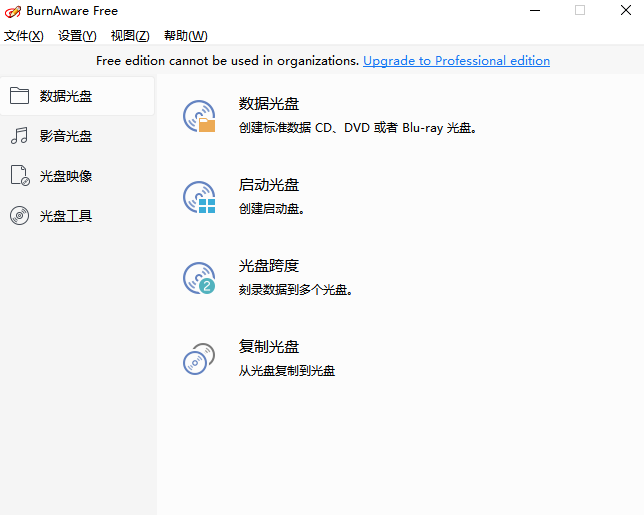Open the 帮助(W) menu

coord(185,36)
